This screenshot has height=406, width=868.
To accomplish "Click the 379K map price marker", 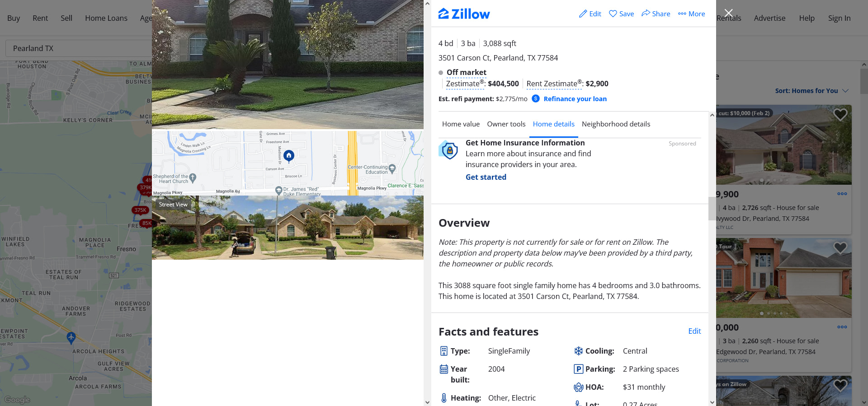I will 145,187.
